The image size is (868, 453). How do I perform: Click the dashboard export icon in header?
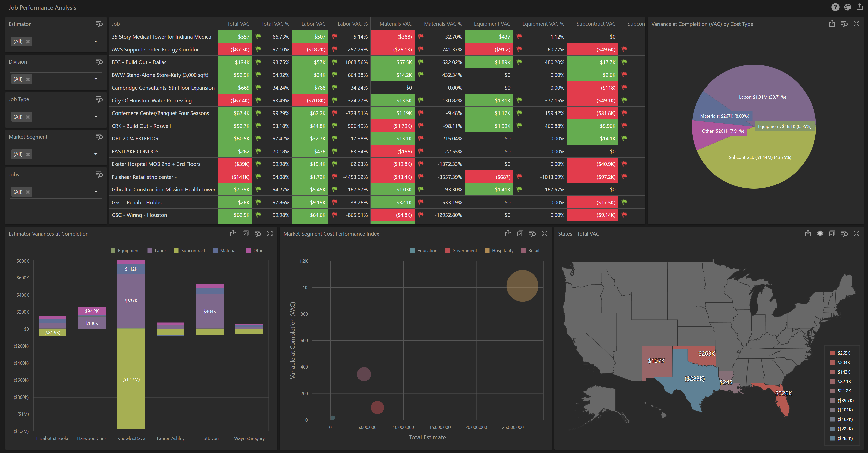[x=860, y=7]
